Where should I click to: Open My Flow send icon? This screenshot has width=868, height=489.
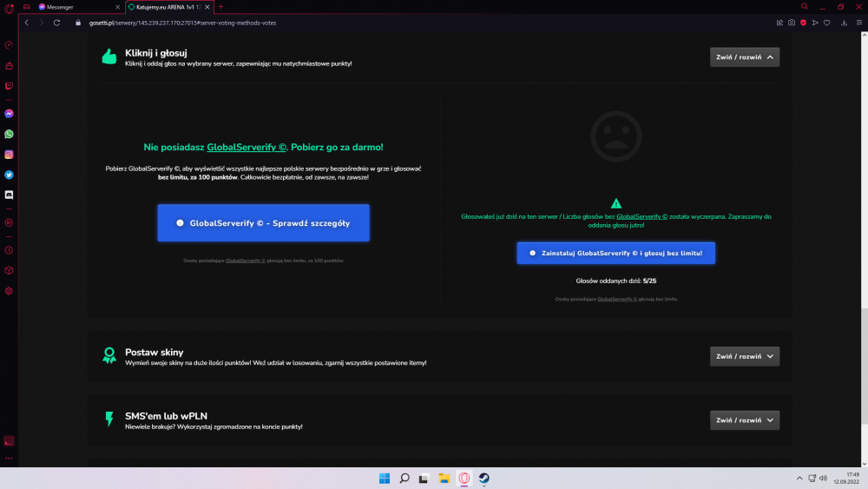(x=815, y=23)
